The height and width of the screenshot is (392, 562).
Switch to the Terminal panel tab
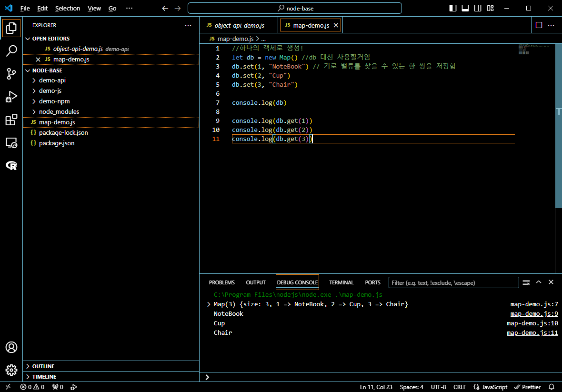click(341, 282)
